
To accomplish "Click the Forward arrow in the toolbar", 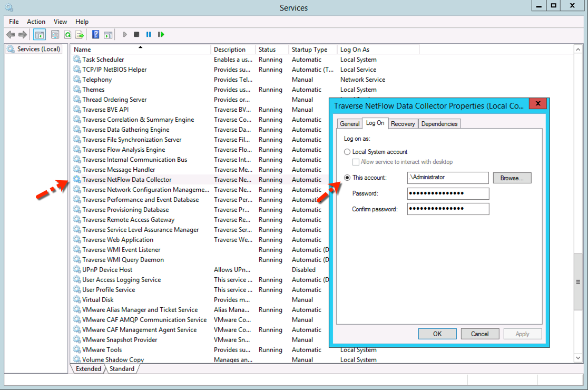I will [23, 35].
